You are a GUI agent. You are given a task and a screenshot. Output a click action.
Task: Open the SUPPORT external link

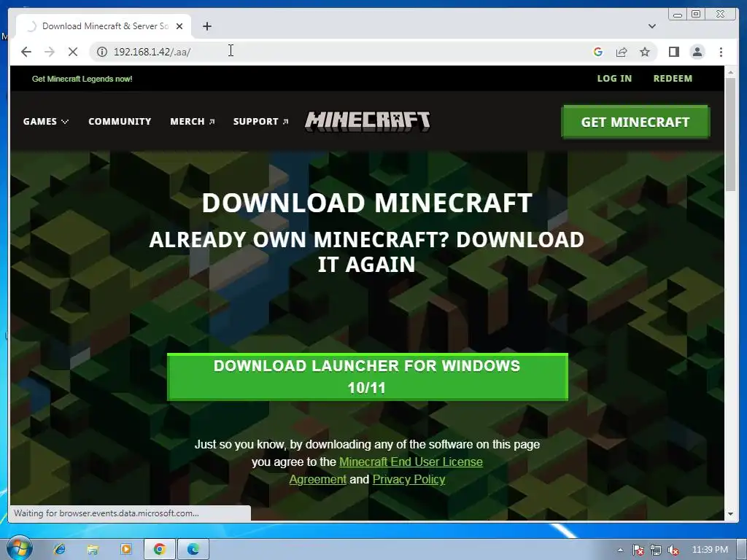[260, 122]
